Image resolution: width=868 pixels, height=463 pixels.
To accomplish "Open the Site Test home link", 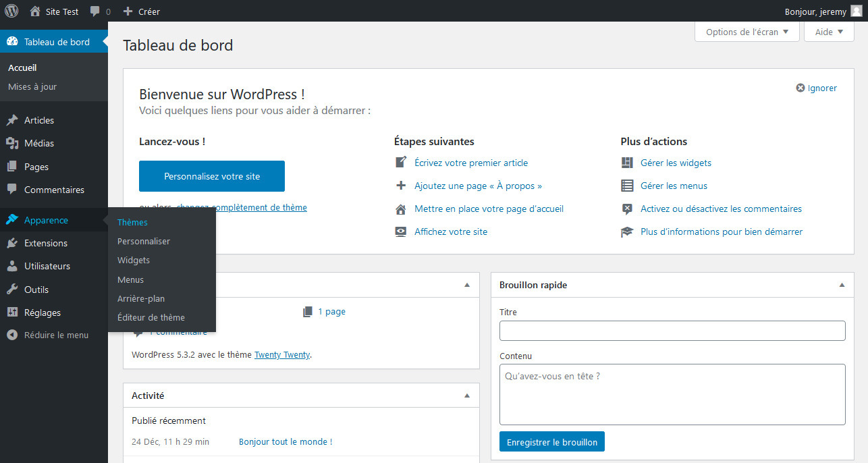I will click(54, 11).
